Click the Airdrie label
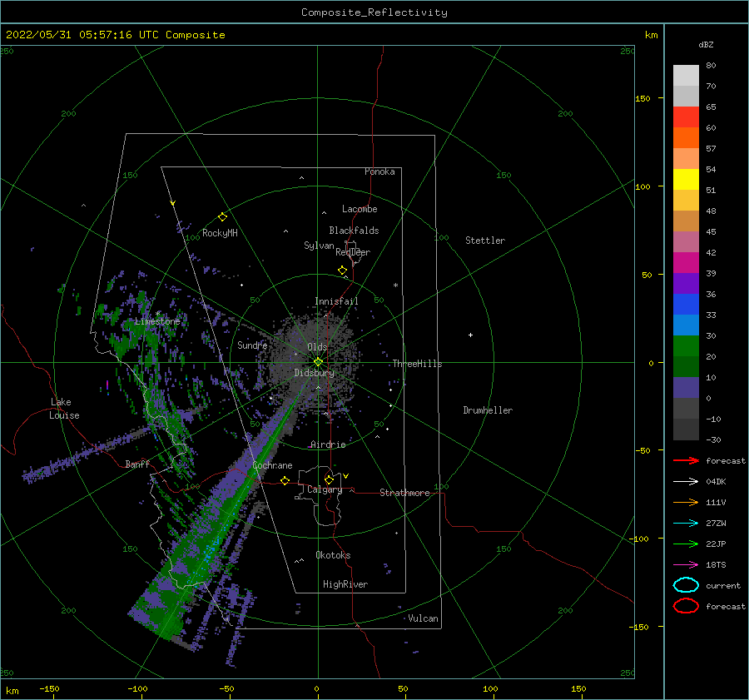 (x=328, y=444)
